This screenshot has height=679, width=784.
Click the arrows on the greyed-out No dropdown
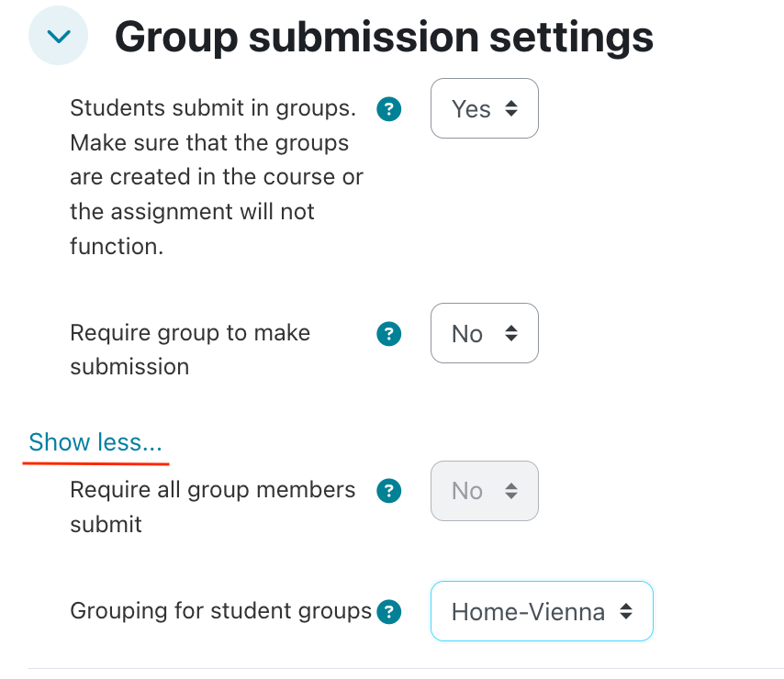511,491
